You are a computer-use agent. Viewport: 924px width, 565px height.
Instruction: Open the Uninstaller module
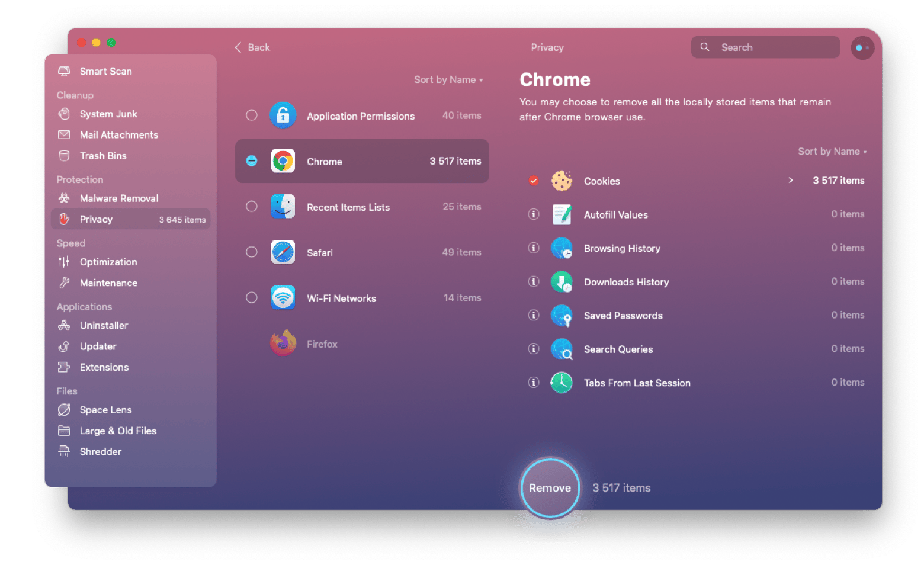tap(130, 325)
